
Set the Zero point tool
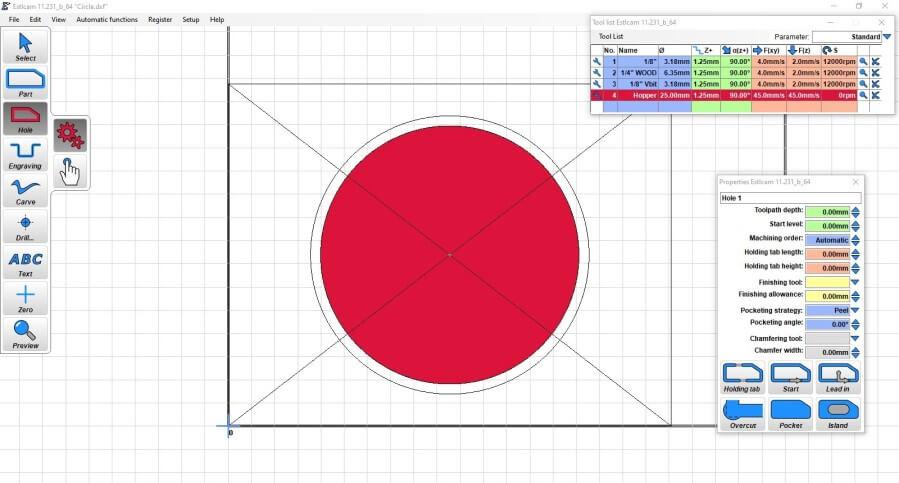point(26,298)
